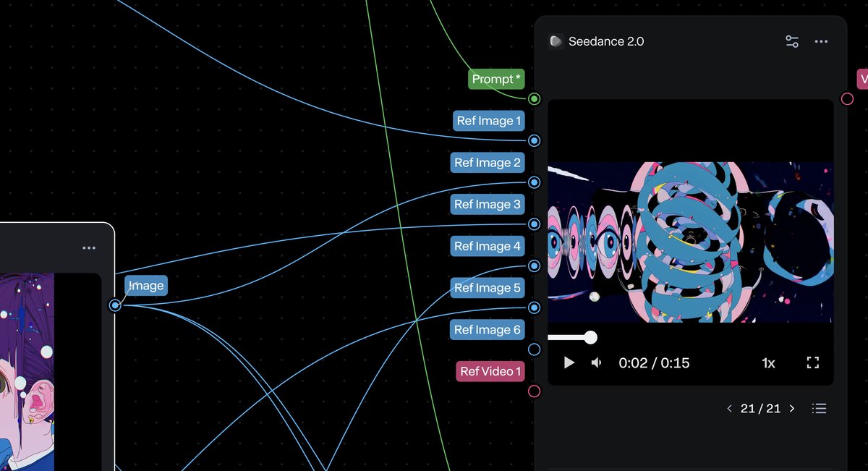Viewport: 868px width, 471px height.
Task: Open the Seedance 2.0 node three-dot menu
Action: [821, 42]
